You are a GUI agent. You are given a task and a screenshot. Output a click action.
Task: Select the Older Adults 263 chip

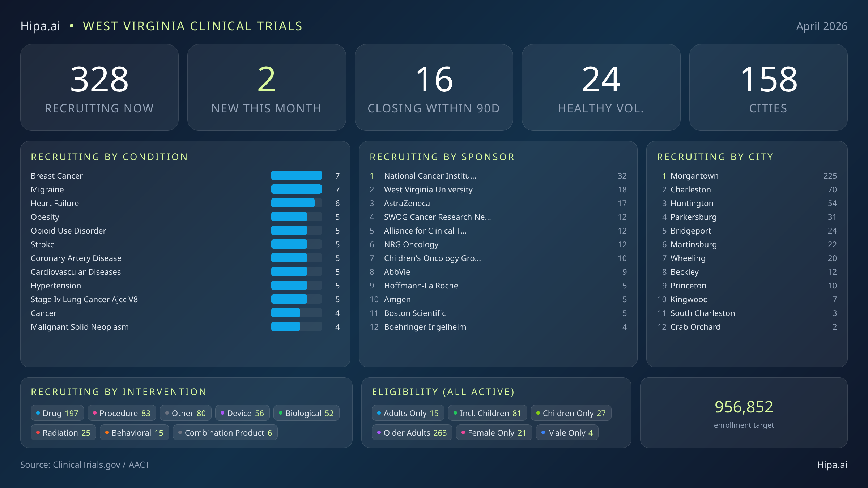[412, 433]
